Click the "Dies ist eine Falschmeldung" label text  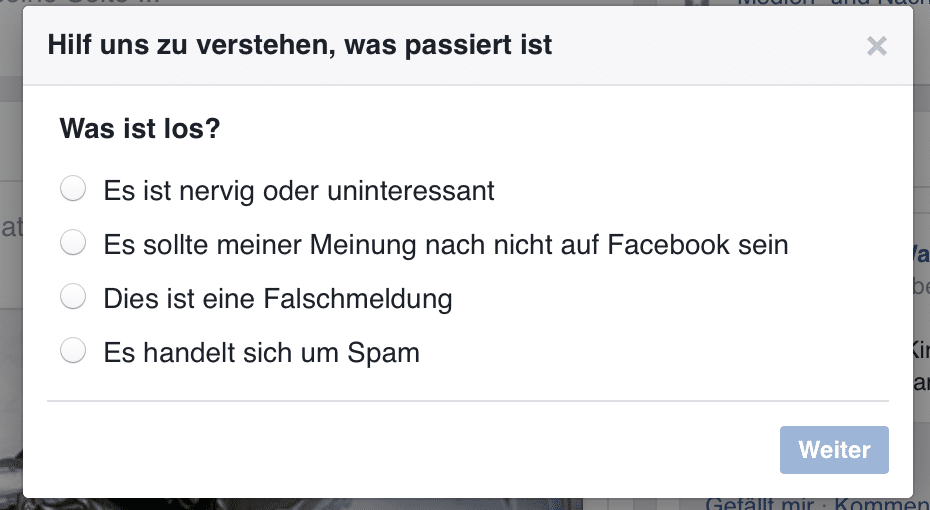tap(278, 298)
